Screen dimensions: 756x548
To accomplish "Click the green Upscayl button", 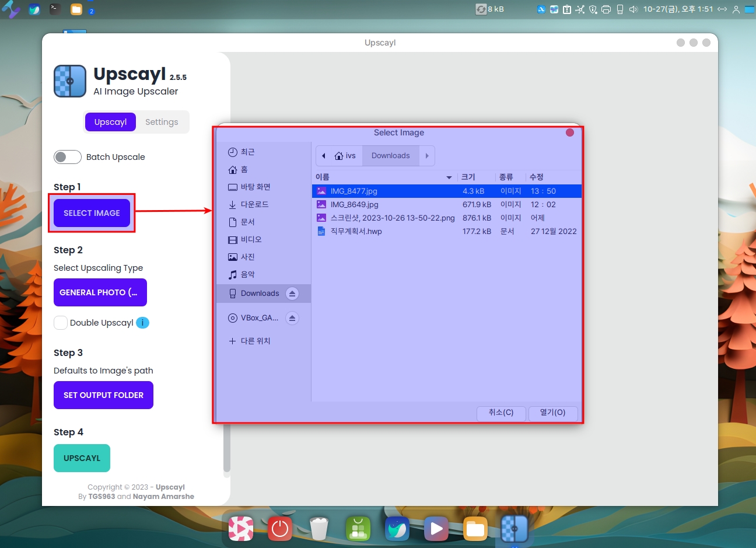I will pyautogui.click(x=82, y=458).
